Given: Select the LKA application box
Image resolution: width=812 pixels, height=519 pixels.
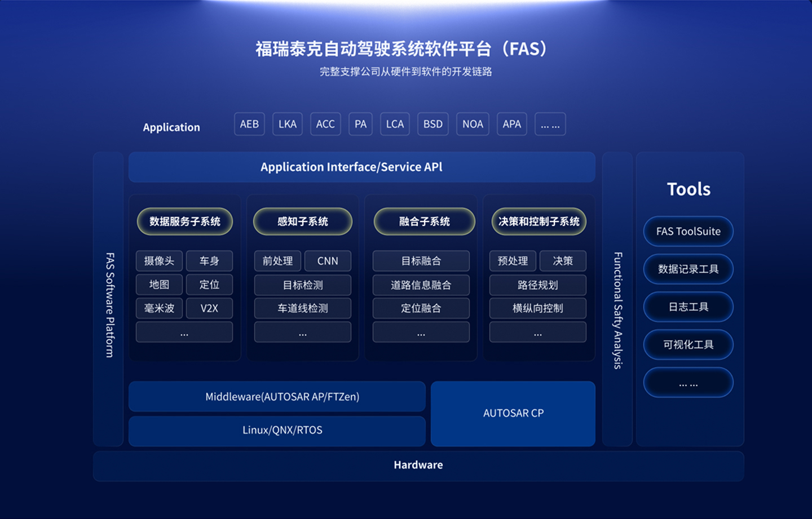Looking at the screenshot, I should pyautogui.click(x=288, y=124).
